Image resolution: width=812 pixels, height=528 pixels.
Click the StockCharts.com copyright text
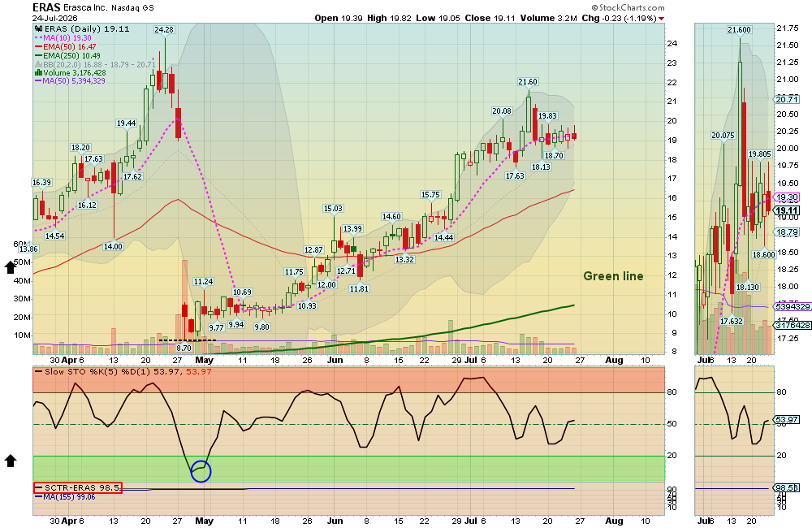(628, 7)
